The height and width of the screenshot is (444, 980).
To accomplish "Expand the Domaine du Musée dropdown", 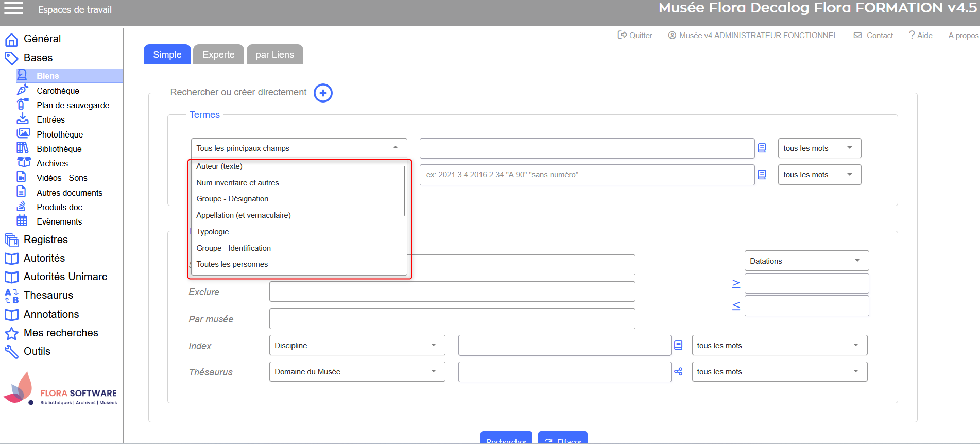I will pos(356,372).
